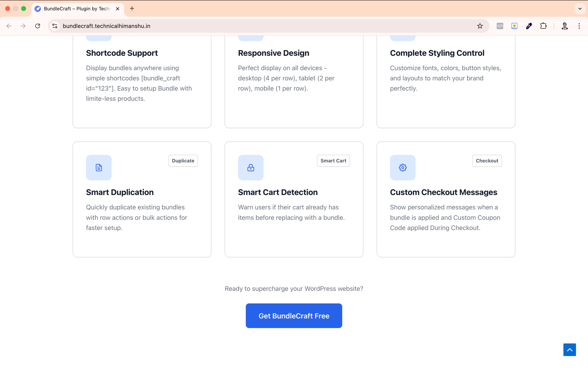Reload the page
This screenshot has width=588, height=368.
coord(37,26)
